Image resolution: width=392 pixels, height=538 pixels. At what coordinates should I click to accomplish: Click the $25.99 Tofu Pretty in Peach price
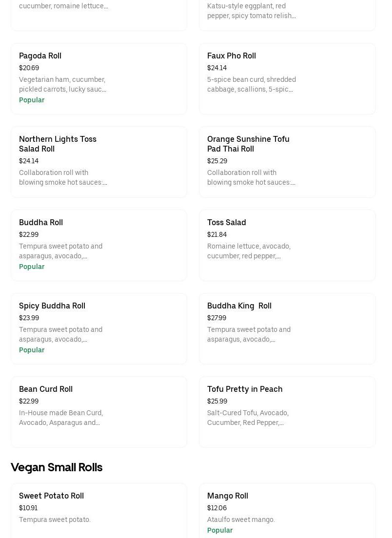(217, 402)
